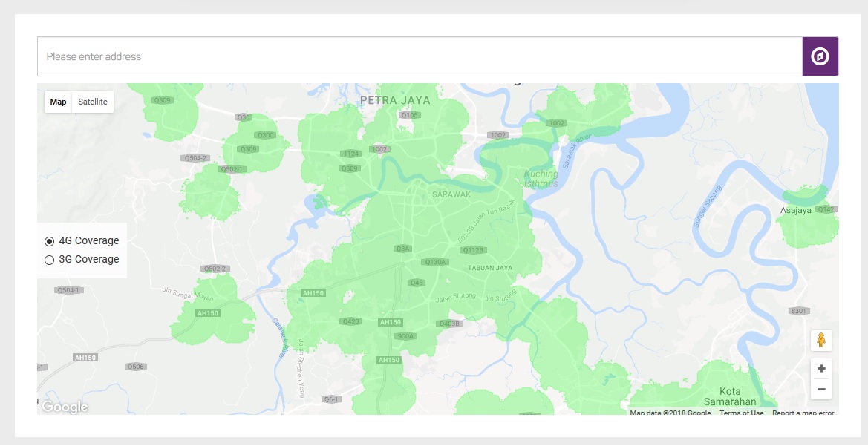Viewport: 868px width, 446px height.
Task: Click the Pegman Street View icon
Action: point(820,341)
